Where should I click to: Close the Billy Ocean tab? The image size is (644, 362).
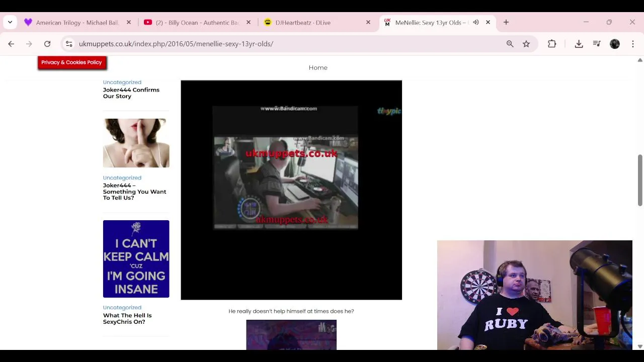coord(249,23)
